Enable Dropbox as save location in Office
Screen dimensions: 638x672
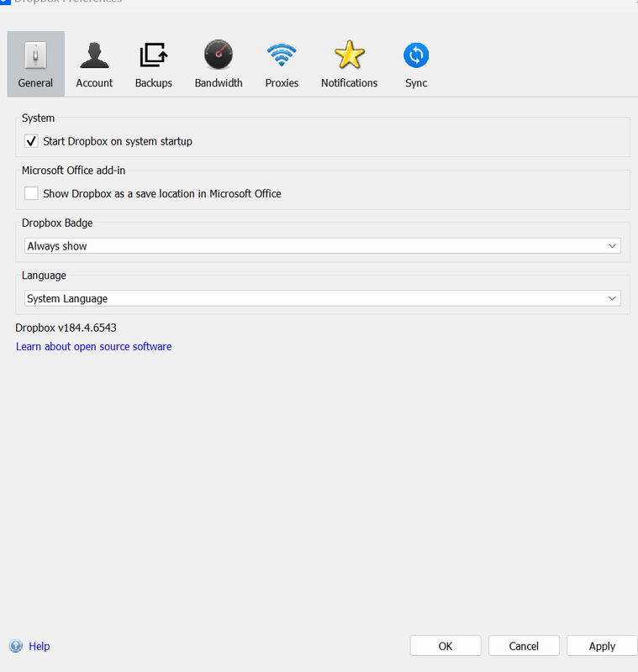pos(31,193)
